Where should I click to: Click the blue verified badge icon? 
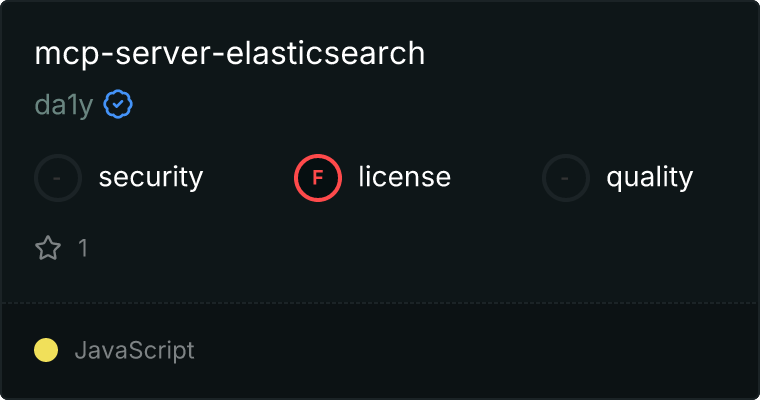pyautogui.click(x=118, y=104)
